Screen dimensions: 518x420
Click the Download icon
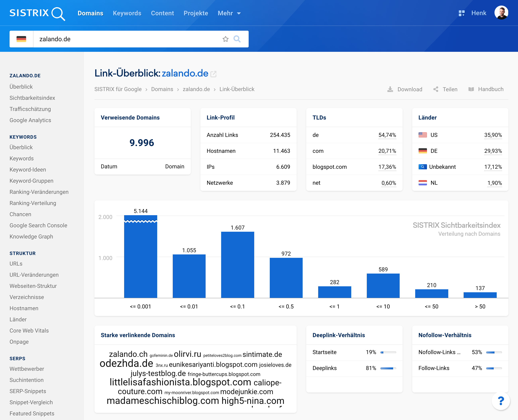pos(390,89)
